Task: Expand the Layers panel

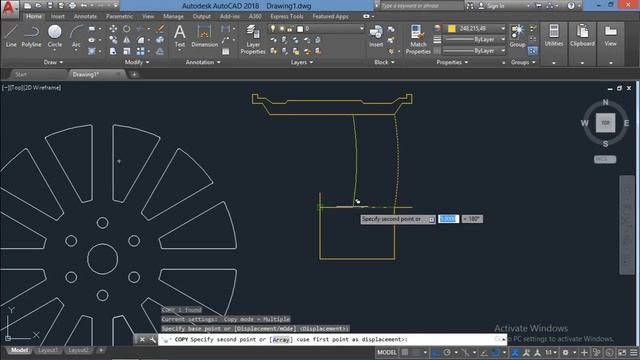Action: pyautogui.click(x=302, y=62)
